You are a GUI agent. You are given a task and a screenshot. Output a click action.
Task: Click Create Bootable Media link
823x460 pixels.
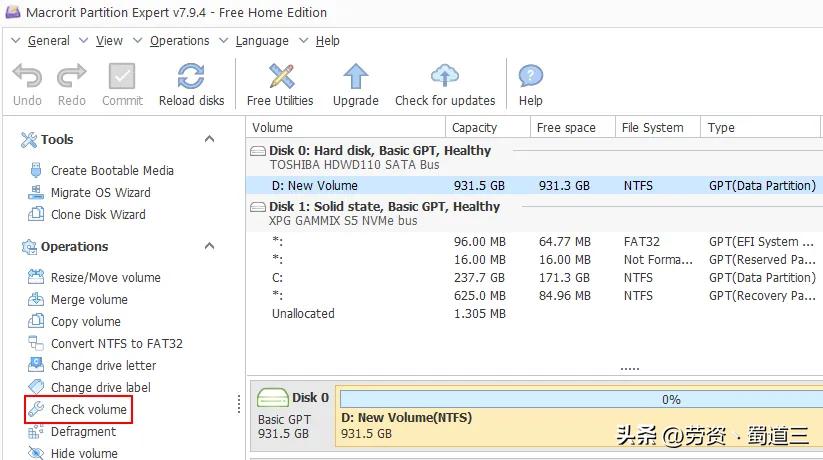coord(112,171)
